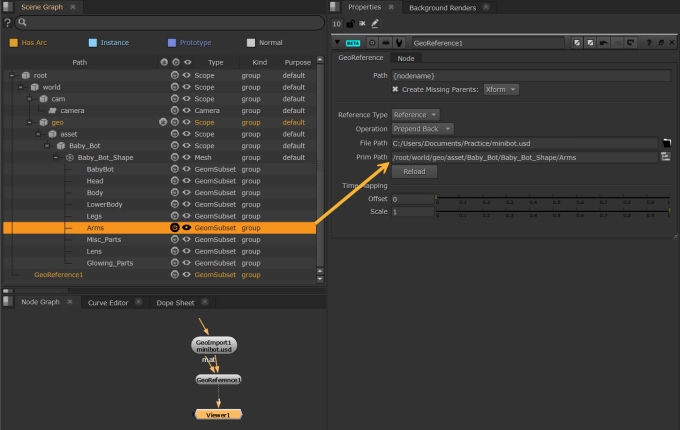
Task: Click the pencil edit icon in Properties toolbar
Action: pyautogui.click(x=376, y=22)
